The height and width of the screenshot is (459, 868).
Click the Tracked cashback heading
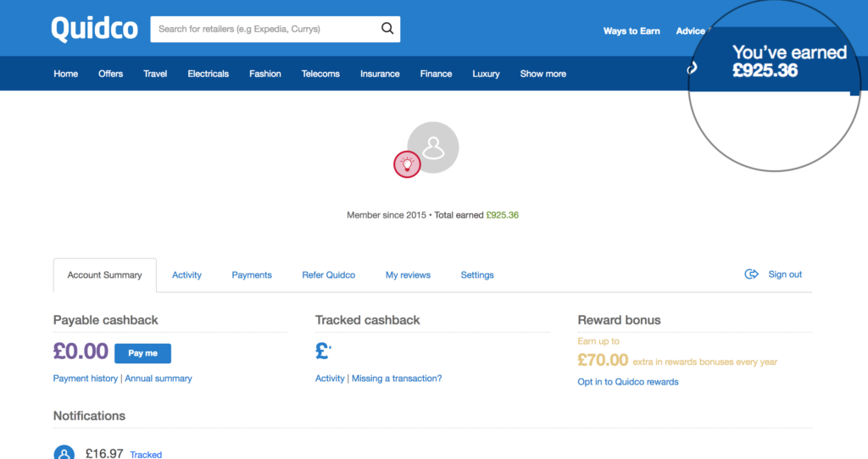368,320
